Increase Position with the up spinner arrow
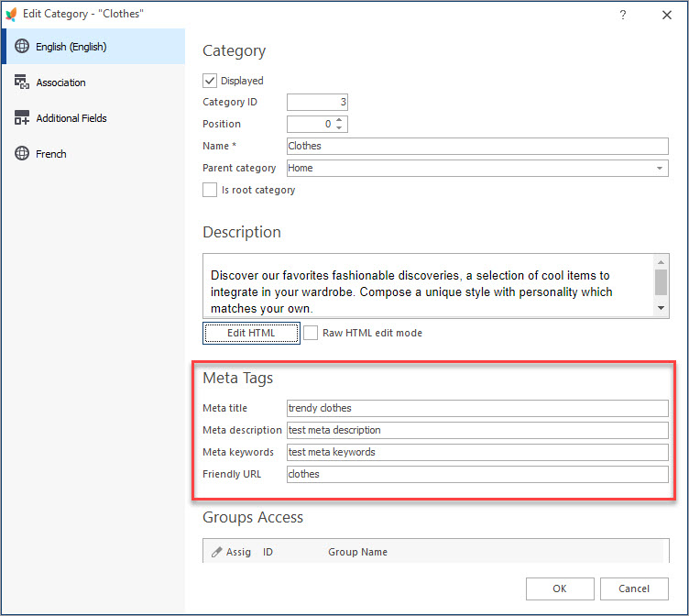The image size is (689, 616). point(339,120)
